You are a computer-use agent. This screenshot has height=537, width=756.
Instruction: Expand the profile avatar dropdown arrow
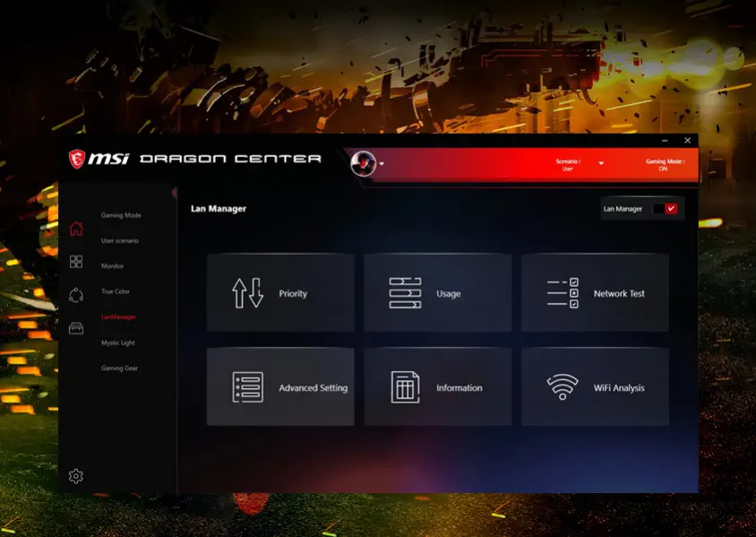(382, 164)
